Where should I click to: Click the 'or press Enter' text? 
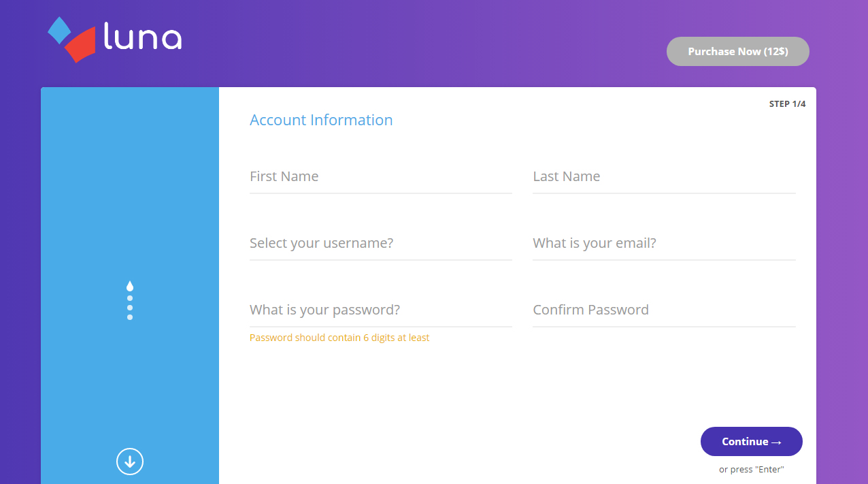[751, 470]
